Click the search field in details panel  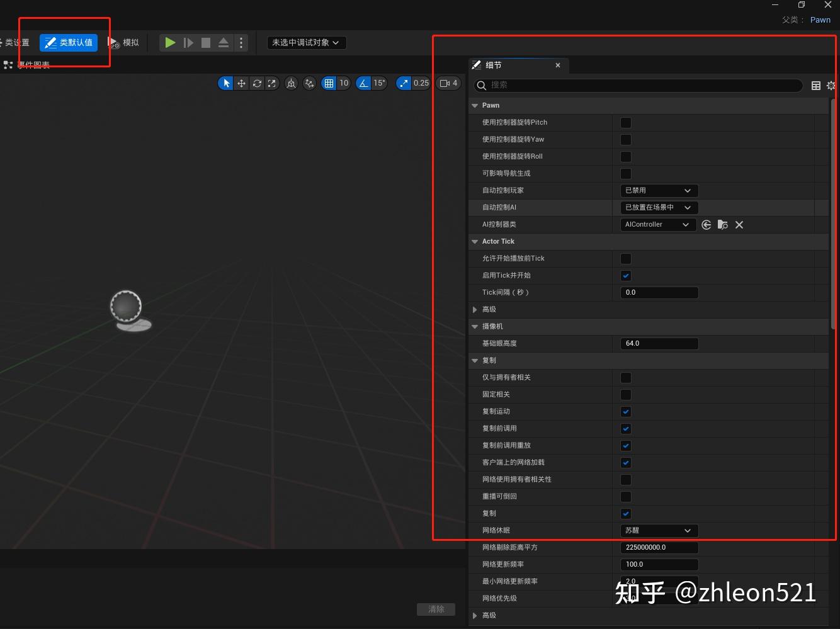click(x=636, y=86)
